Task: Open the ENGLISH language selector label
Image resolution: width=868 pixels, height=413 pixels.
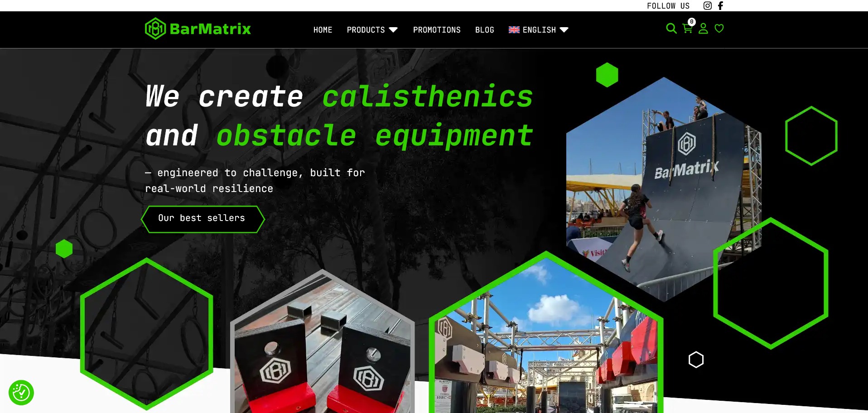Action: [x=539, y=30]
